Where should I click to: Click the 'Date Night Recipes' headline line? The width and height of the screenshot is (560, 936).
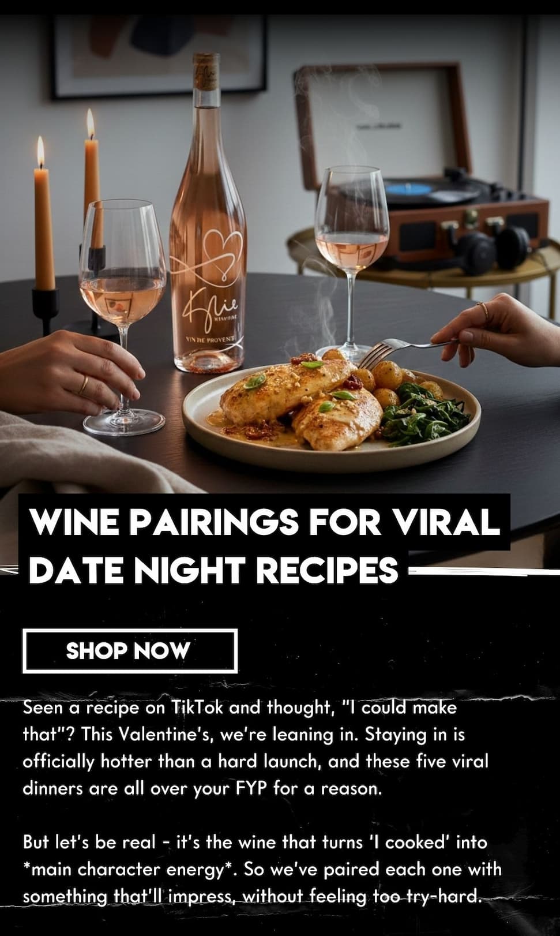(213, 570)
